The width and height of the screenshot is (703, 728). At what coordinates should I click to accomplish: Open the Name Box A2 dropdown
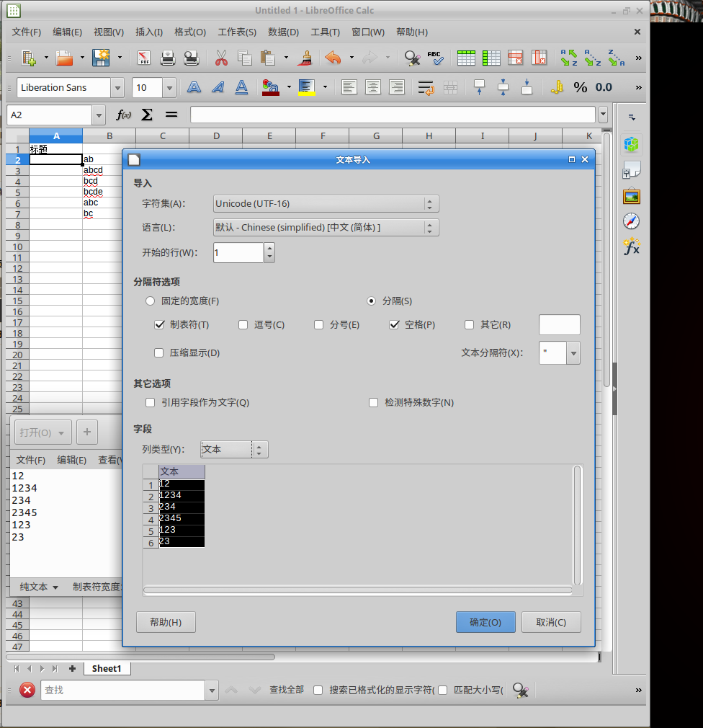tap(99, 115)
